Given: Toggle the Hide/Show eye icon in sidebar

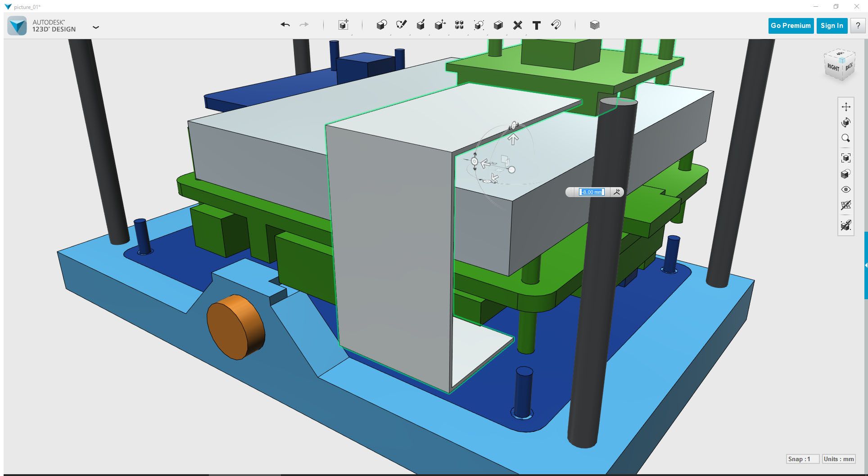Looking at the screenshot, I should pos(846,189).
